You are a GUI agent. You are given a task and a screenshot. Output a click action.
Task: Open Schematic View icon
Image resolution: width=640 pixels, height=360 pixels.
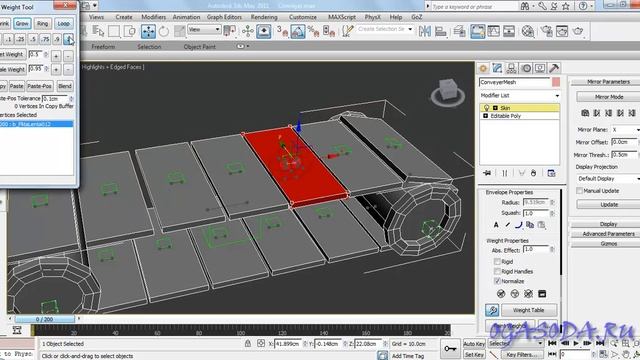[509, 31]
